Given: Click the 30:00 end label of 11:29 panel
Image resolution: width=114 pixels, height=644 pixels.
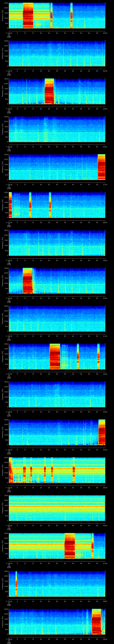Looking at the screenshot, I should tap(105, 298).
